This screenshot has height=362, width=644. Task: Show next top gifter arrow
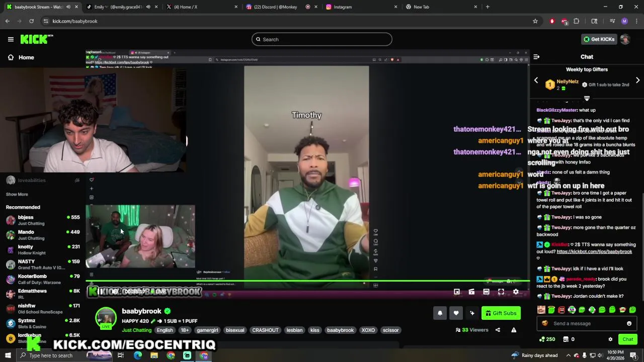pyautogui.click(x=637, y=80)
